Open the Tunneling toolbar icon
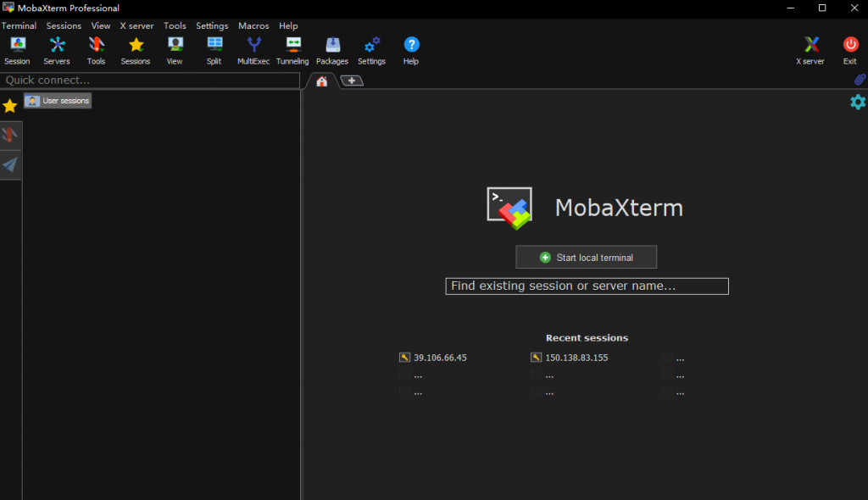 292,50
